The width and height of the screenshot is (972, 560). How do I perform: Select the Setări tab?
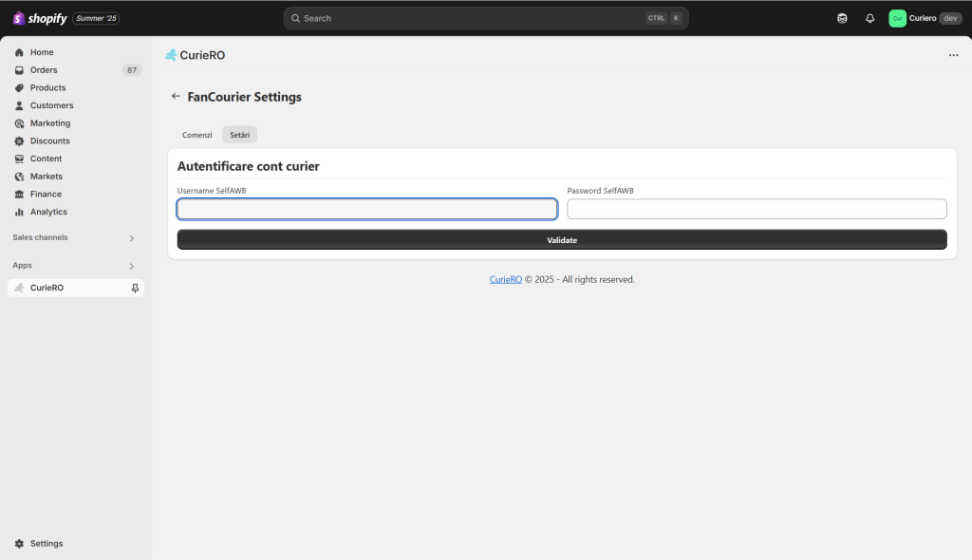tap(240, 135)
